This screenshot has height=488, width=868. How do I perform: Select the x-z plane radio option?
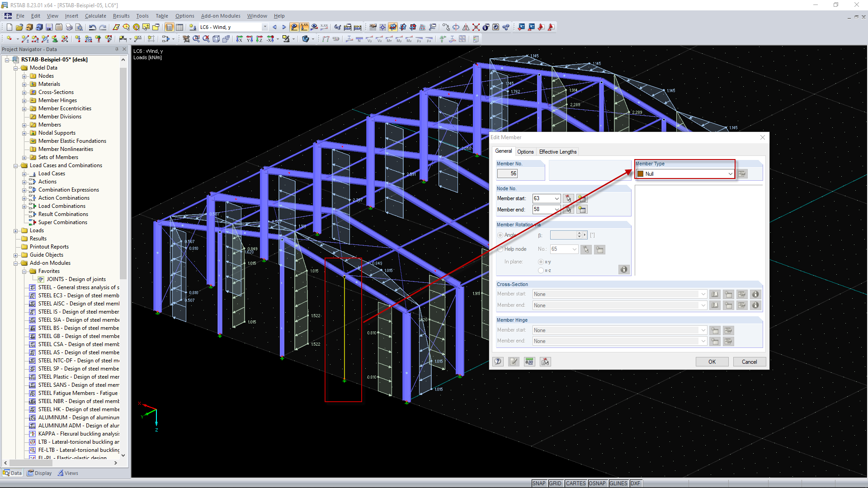click(541, 270)
